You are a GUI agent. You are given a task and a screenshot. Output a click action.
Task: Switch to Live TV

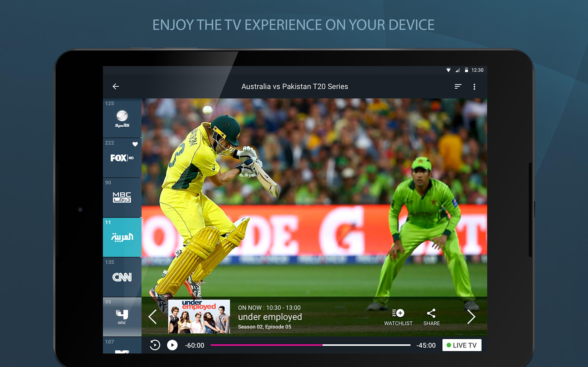tap(461, 345)
